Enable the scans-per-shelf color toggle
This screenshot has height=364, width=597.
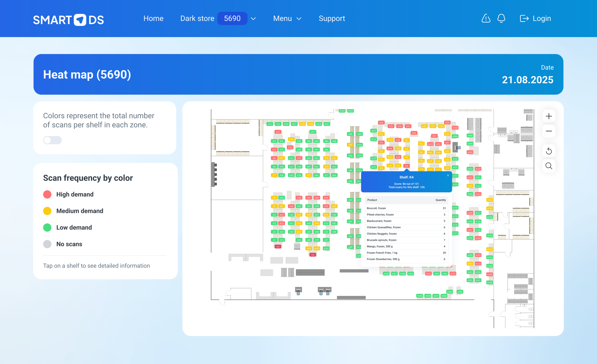[x=52, y=140]
